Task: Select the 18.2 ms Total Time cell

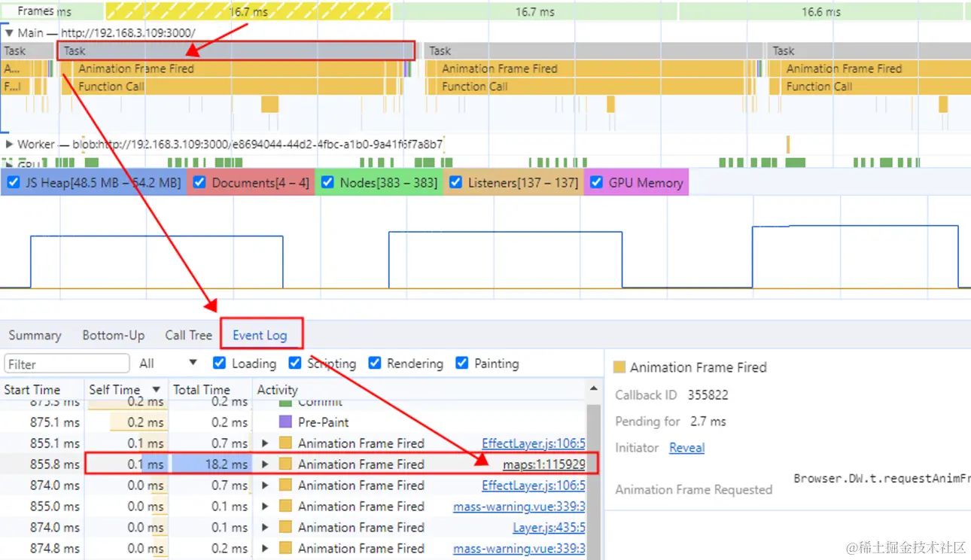Action: 211,464
